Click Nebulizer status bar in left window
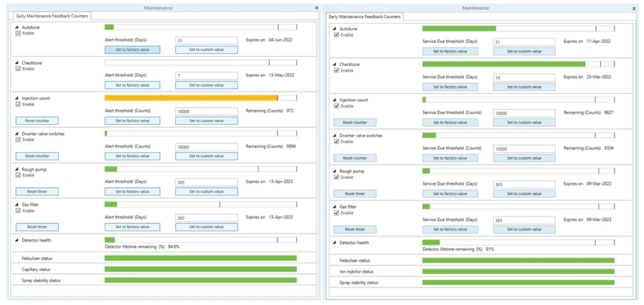Viewport: 644px width, 305px height. click(200, 258)
